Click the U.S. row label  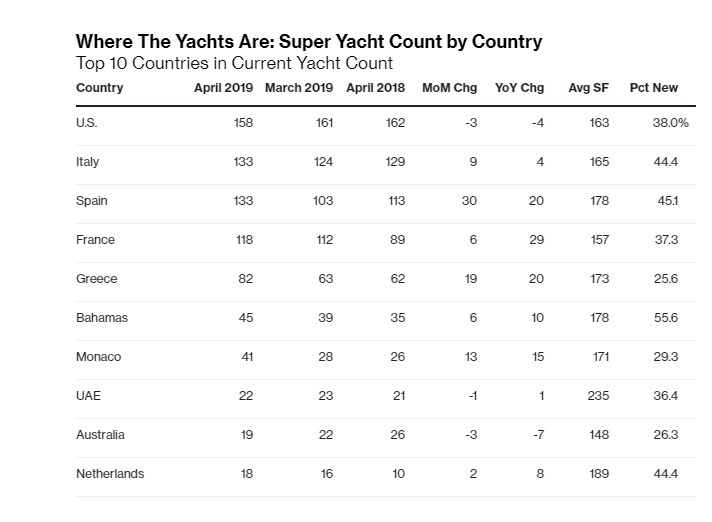(87, 123)
